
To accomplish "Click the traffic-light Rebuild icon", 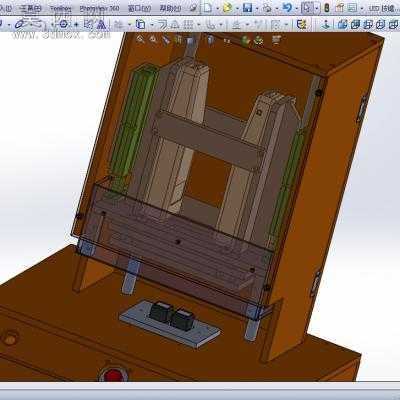I will tap(327, 8).
